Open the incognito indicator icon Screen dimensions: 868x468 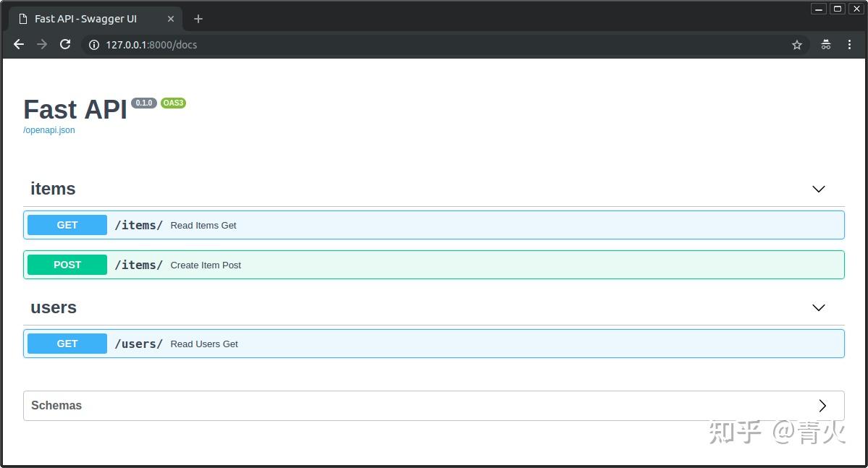coord(826,45)
